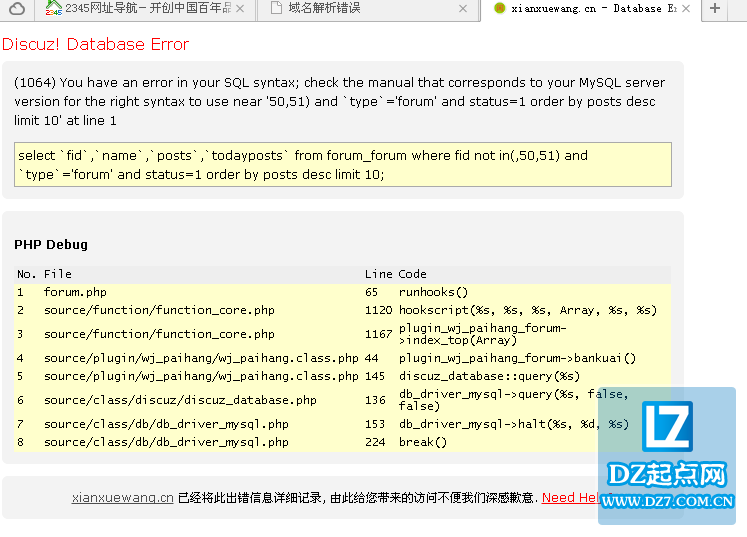Click the (1064) SQL syntax error message
Screen dimensions: 747x537
coord(339,101)
